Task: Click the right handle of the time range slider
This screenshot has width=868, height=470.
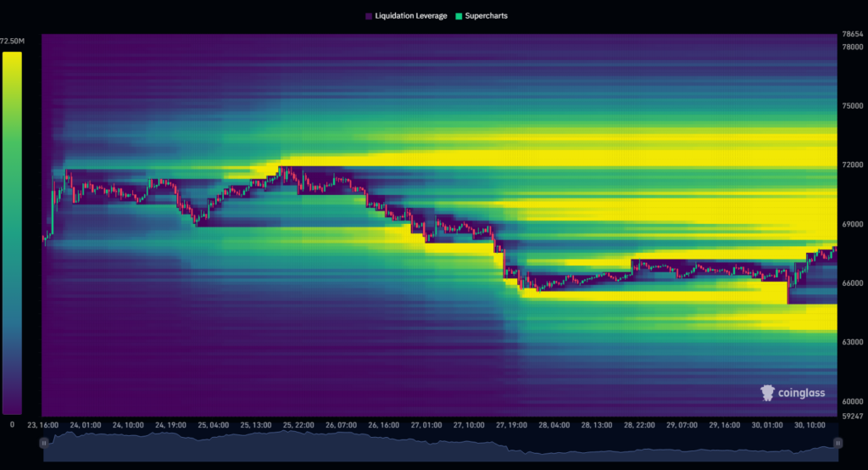Action: 837,443
